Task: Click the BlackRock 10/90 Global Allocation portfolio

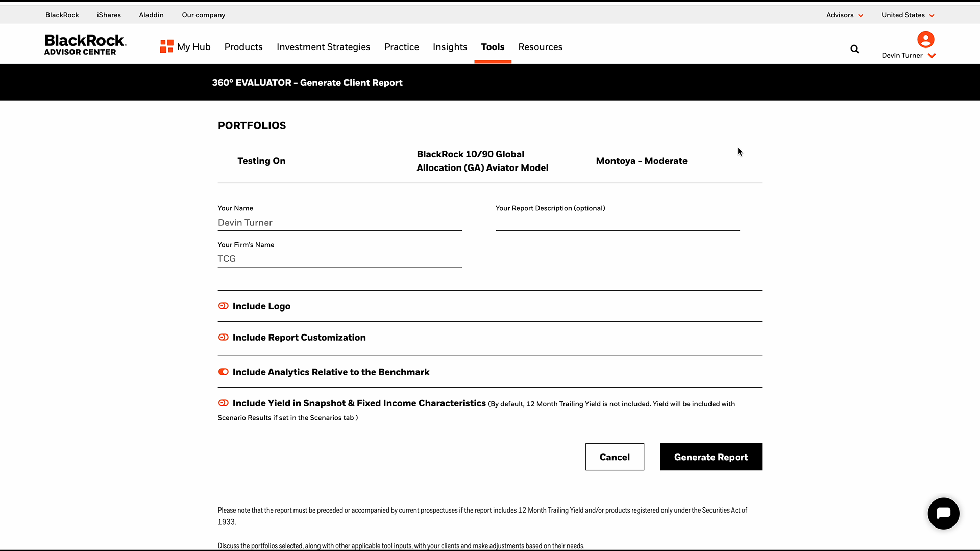Action: point(482,161)
